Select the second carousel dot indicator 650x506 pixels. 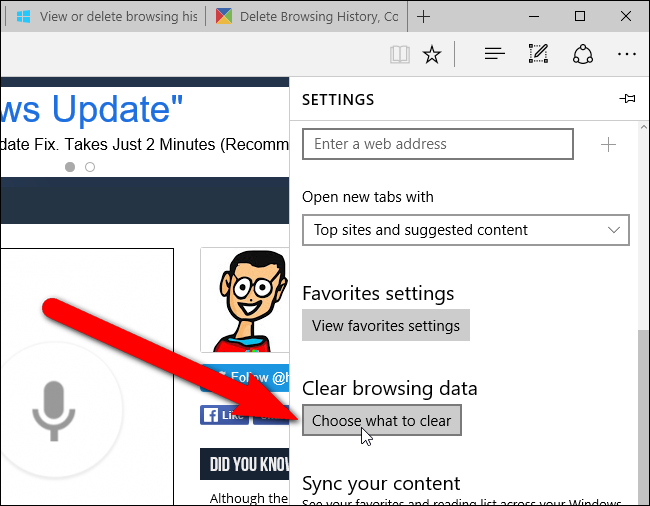click(90, 167)
